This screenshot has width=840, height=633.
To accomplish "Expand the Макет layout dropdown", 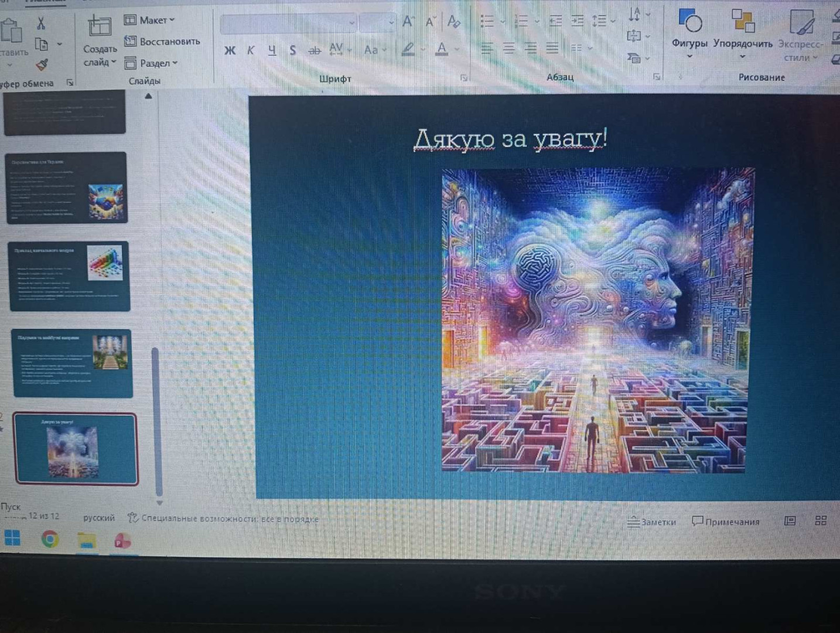I will 150,20.
